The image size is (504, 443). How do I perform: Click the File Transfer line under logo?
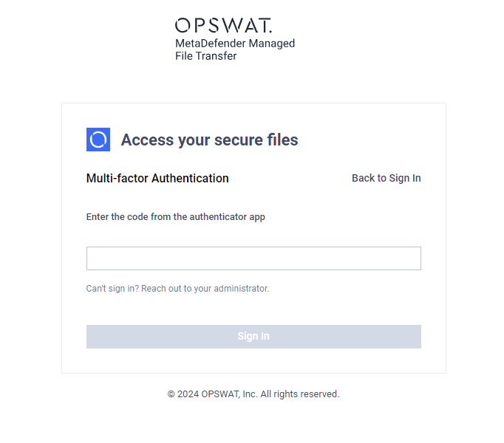coord(205,56)
